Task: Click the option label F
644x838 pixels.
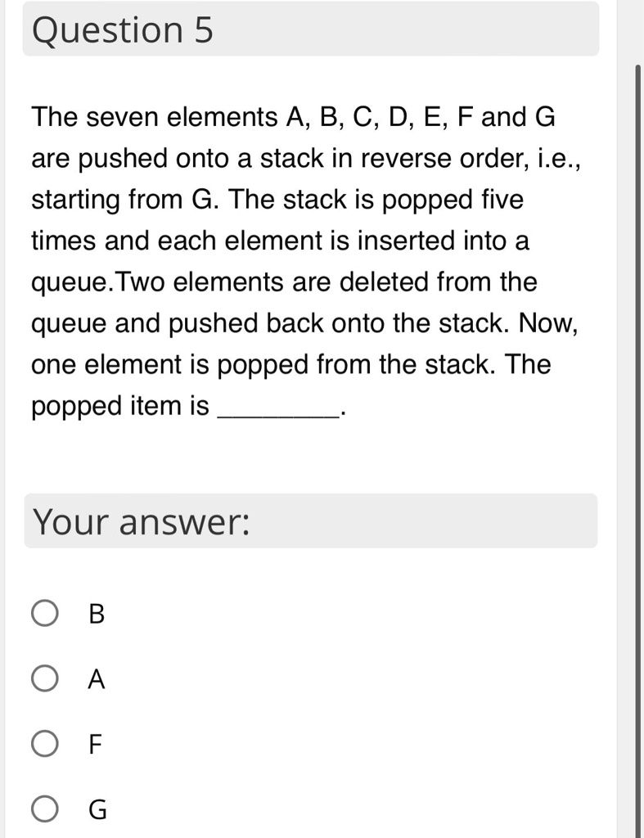Action: pyautogui.click(x=94, y=745)
